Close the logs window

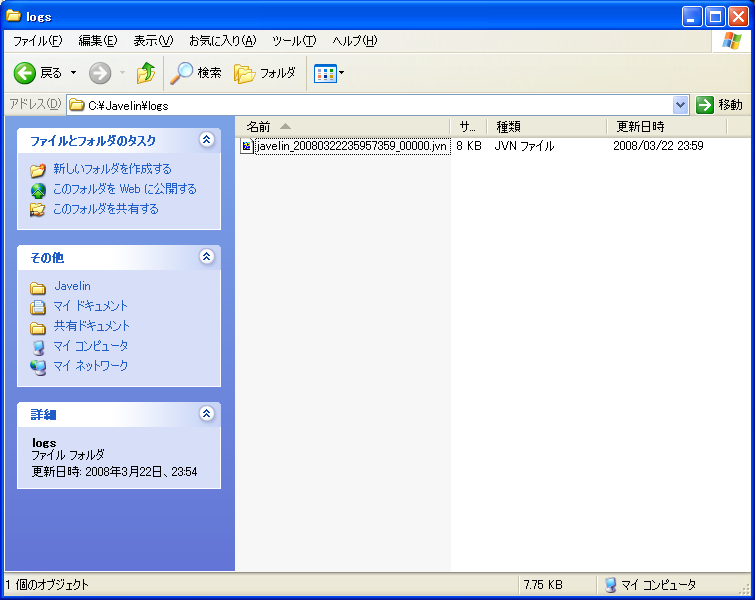(738, 17)
